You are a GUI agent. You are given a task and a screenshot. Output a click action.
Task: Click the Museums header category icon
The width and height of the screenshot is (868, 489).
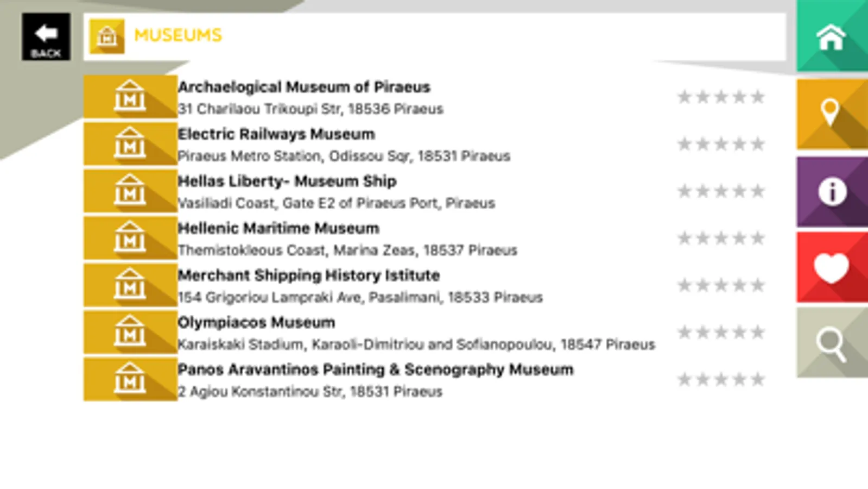107,36
